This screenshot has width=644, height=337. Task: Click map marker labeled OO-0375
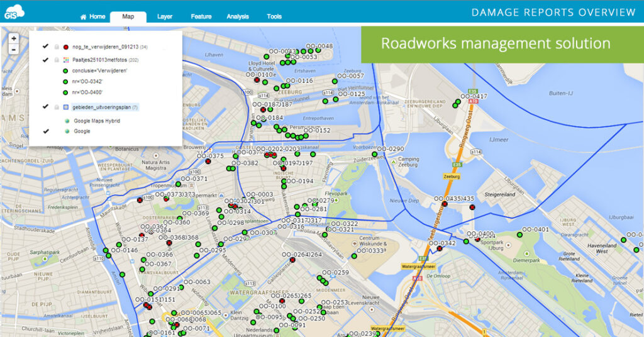[x=208, y=162]
